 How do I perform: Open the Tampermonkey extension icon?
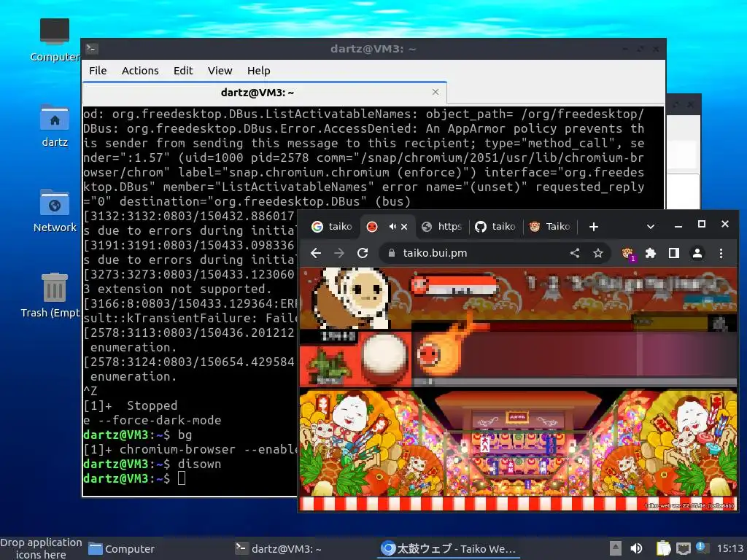click(628, 254)
